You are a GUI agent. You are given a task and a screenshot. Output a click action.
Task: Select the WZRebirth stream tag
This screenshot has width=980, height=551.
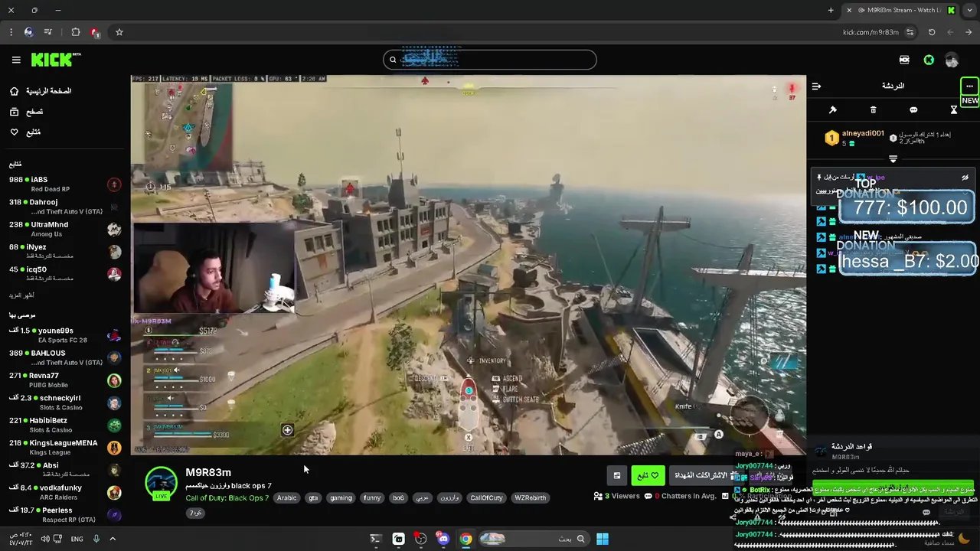point(530,498)
